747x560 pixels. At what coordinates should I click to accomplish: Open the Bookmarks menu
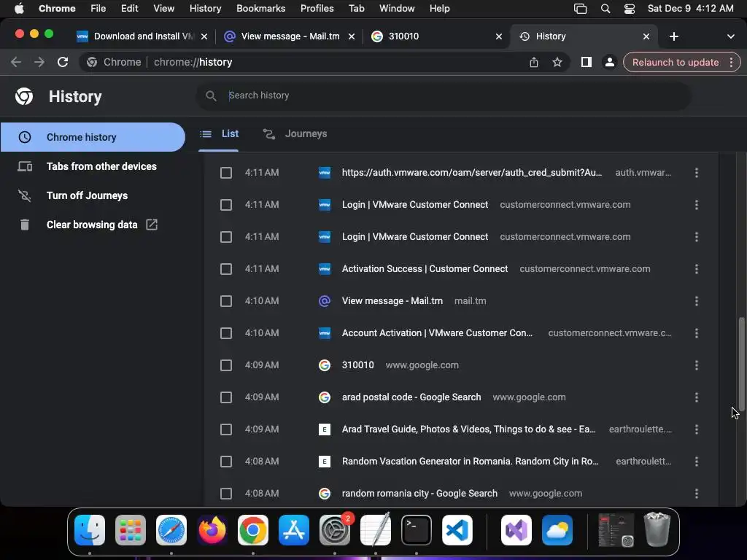coord(260,9)
